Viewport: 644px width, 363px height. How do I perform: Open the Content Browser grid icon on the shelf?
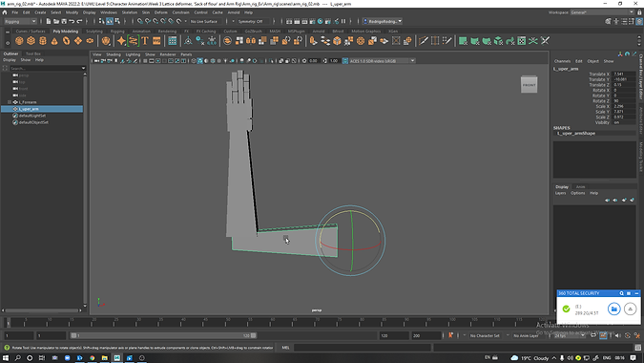pos(173,41)
